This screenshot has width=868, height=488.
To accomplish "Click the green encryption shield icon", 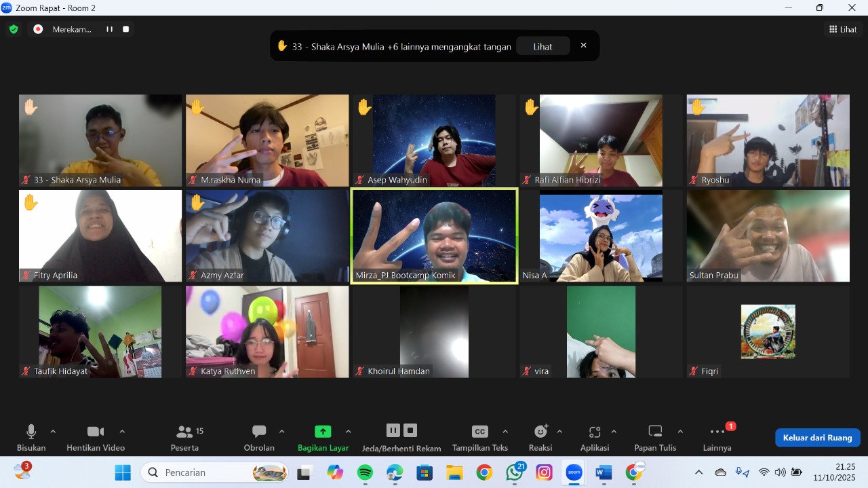I will [x=14, y=29].
